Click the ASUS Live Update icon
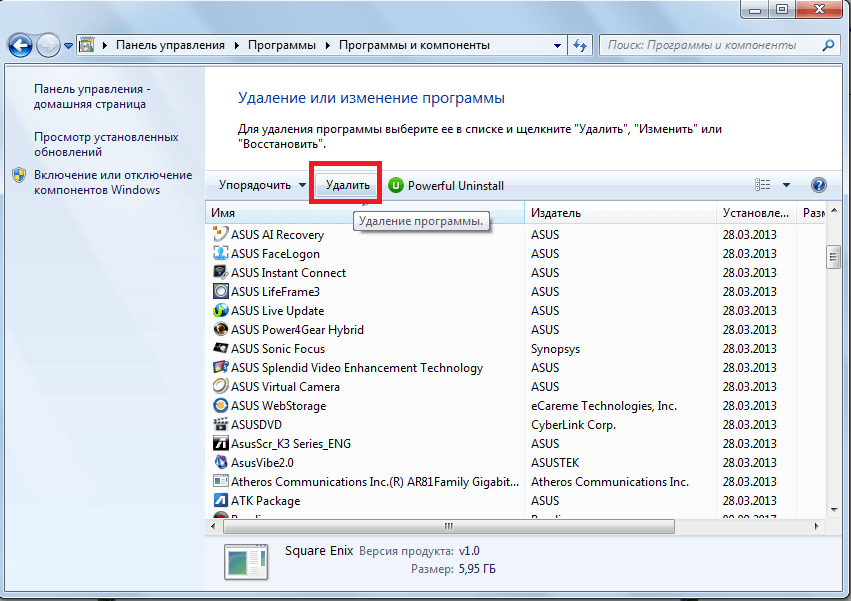Screen dimensions: 851x601 [x=220, y=310]
